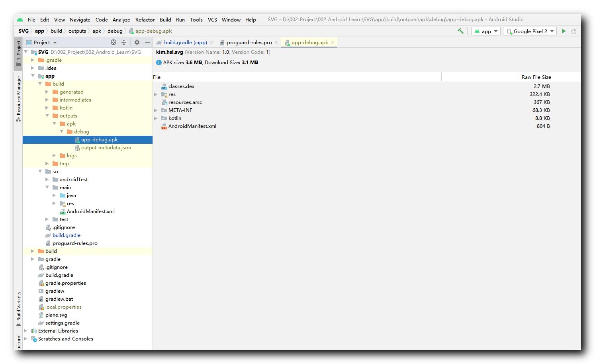This screenshot has width=595, height=364.
Task: Open the Refactor menu
Action: [x=145, y=20]
